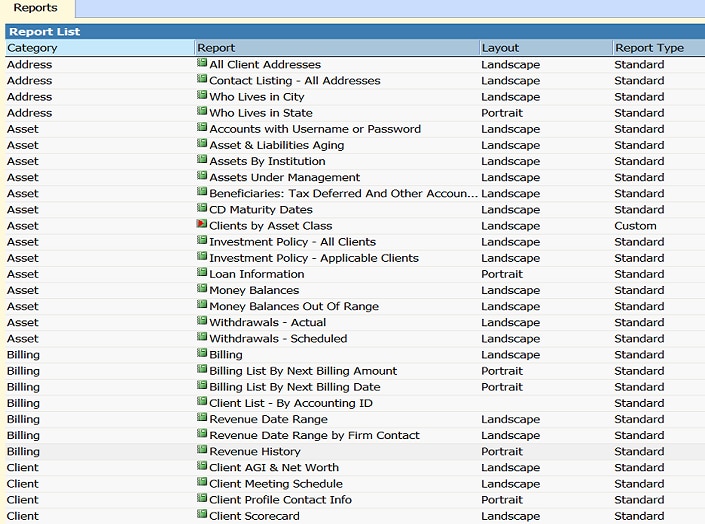Open the Withdrawals - Scheduled report

pyautogui.click(x=278, y=338)
